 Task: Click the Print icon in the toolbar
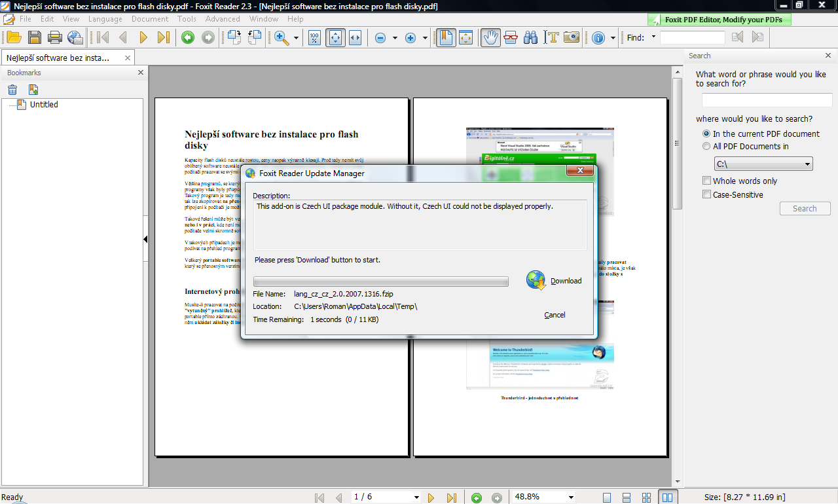coord(55,37)
